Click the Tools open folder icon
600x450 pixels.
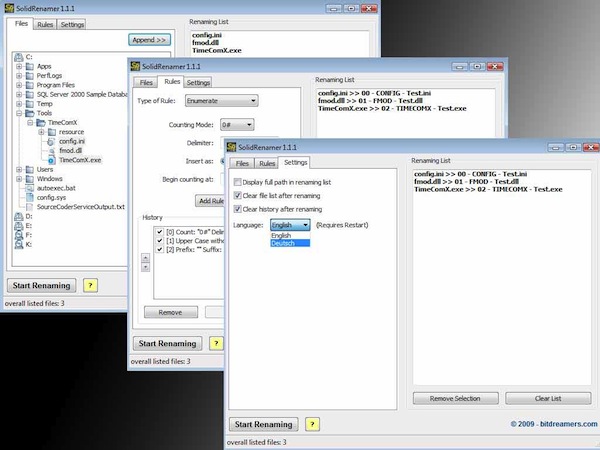(x=29, y=113)
